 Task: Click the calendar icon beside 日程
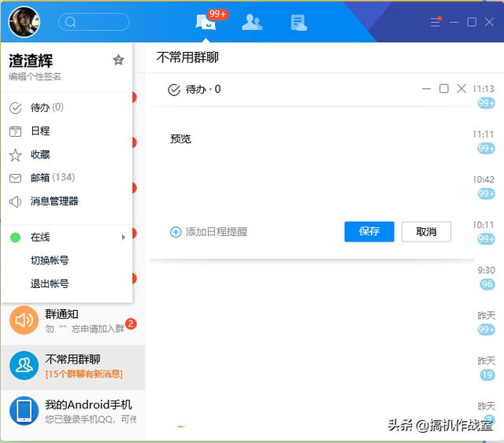(x=15, y=131)
